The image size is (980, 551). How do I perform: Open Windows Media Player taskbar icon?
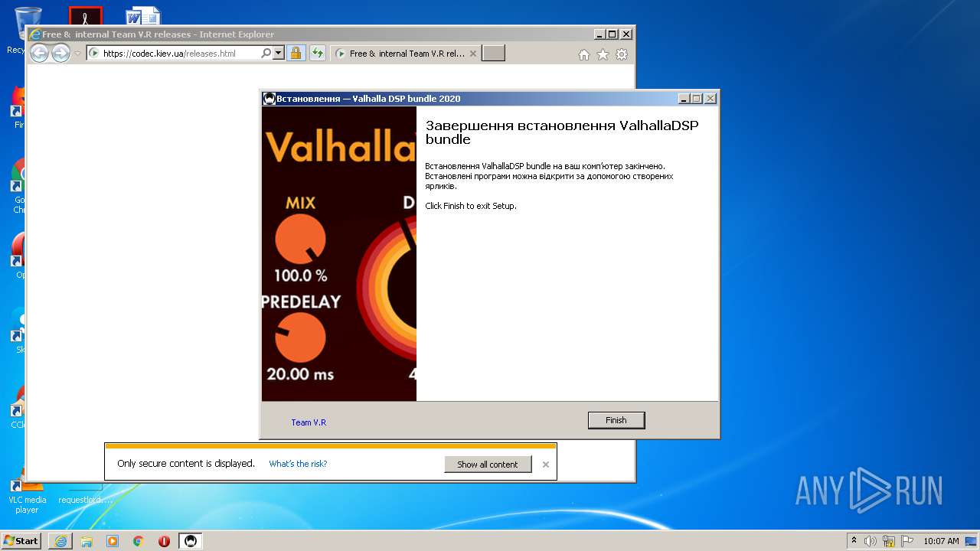113,541
